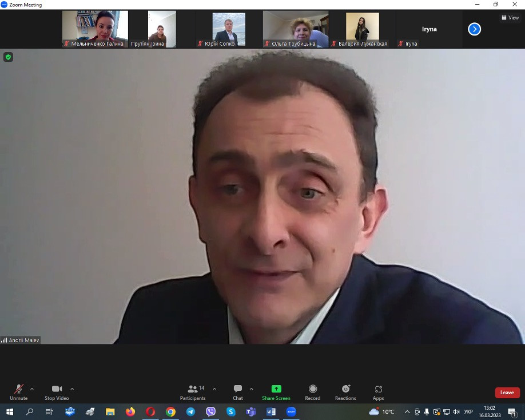Open Skype from the taskbar
This screenshot has height=420, width=525.
pyautogui.click(x=230, y=411)
